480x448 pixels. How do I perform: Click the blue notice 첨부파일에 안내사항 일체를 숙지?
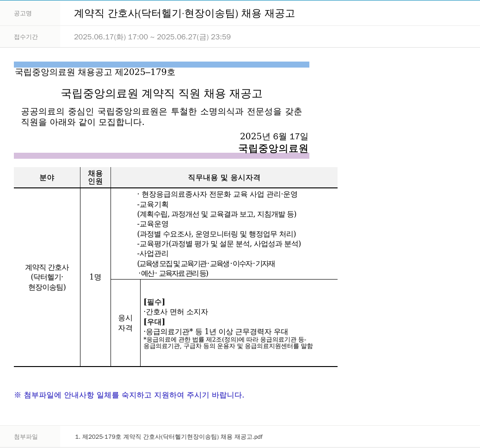point(129,395)
